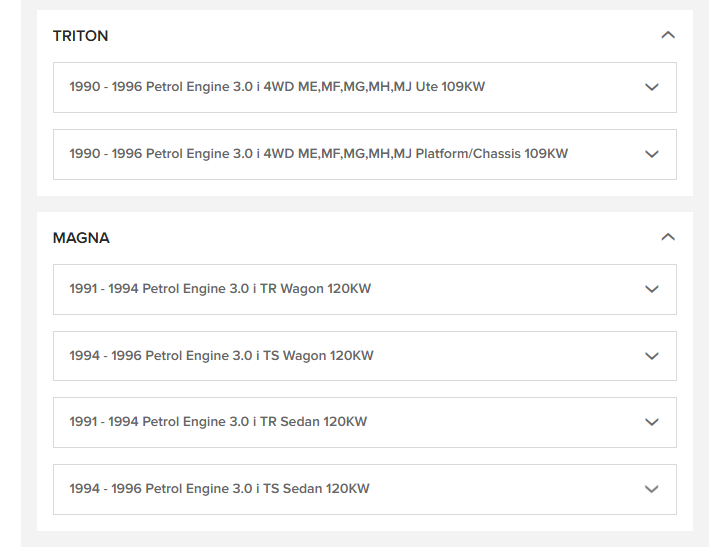Open the TS Sedan row's down arrow
This screenshot has height=558, width=714.
click(x=652, y=489)
